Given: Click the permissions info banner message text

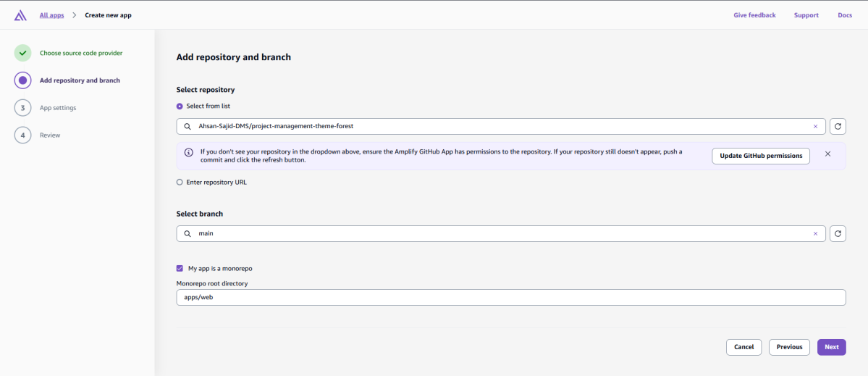Looking at the screenshot, I should tap(441, 156).
